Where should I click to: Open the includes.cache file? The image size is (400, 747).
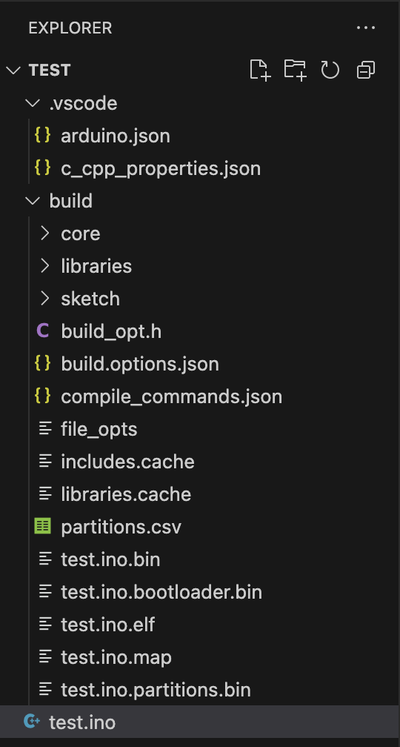pyautogui.click(x=200, y=462)
